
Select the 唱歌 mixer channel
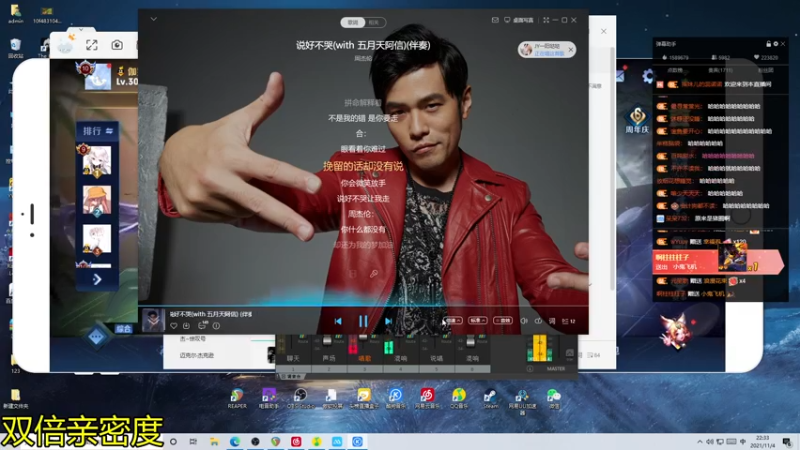click(x=365, y=359)
